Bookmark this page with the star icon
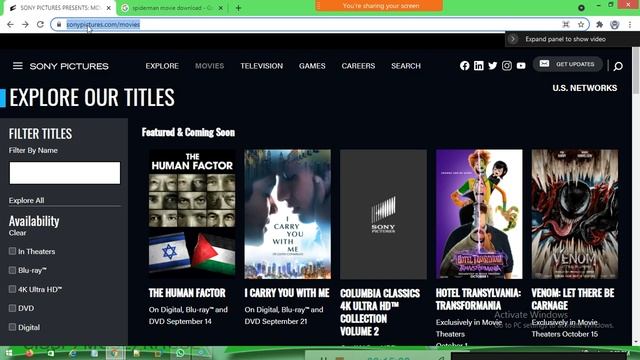Viewport: 640px width, 360px height. (x=581, y=24)
